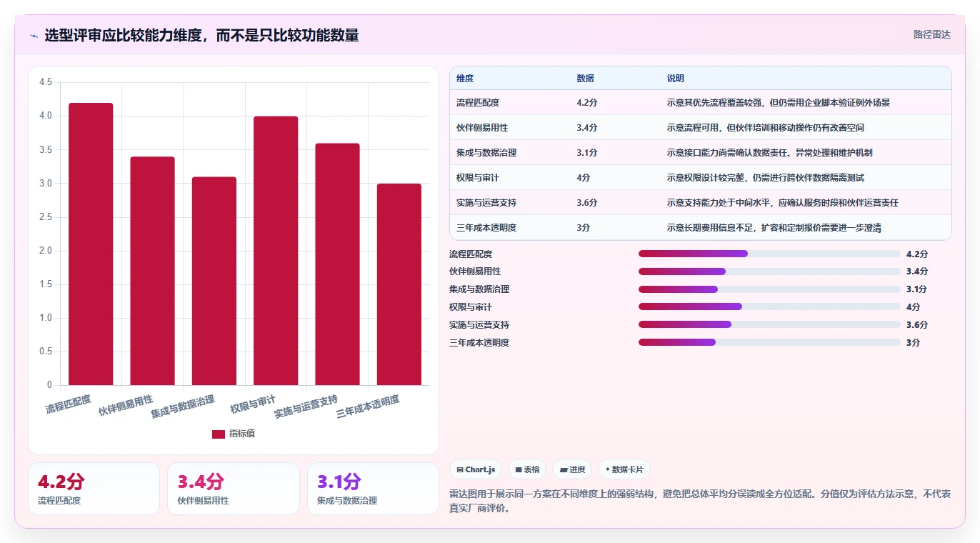Screen dimensions: 980x543
Task: Click description 示意权限设计较完整
Action: pos(766,178)
